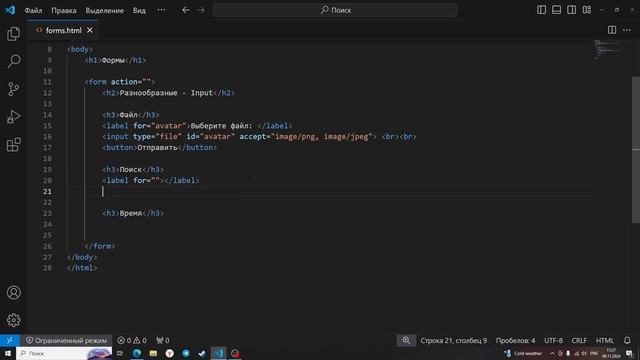This screenshot has height=360, width=640.
Task: Toggle secondary side bar layout icon
Action: [x=571, y=10]
